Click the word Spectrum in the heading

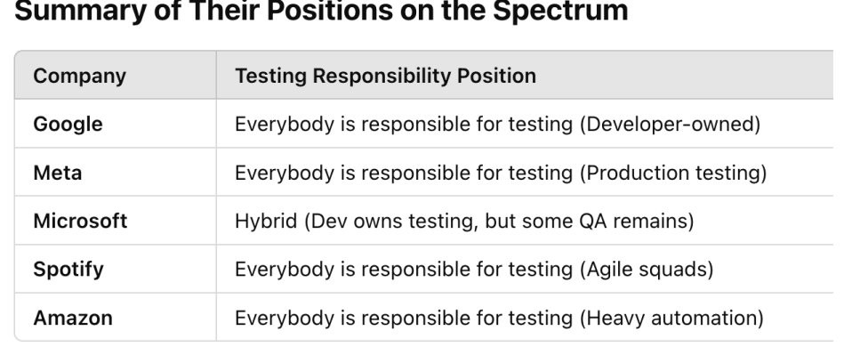560,10
